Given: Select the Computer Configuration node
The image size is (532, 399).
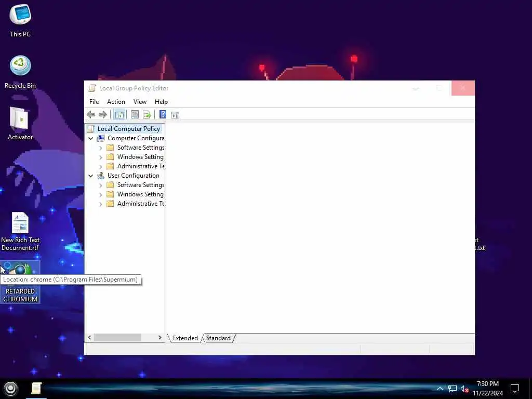Looking at the screenshot, I should coord(136,138).
